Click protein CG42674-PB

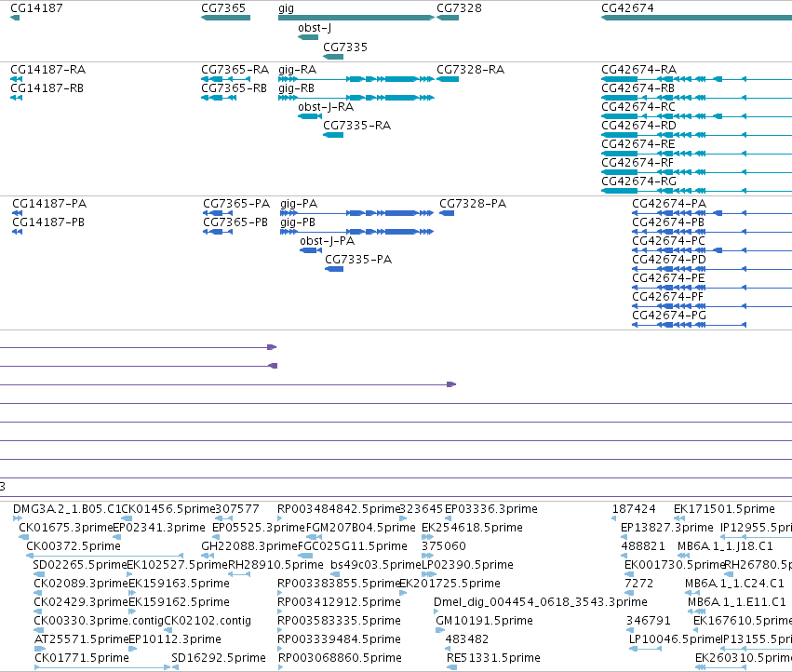pos(668,222)
